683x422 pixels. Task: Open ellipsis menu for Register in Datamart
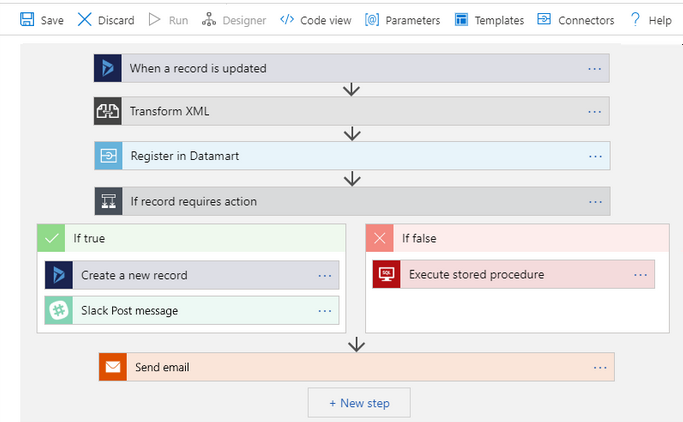595,156
